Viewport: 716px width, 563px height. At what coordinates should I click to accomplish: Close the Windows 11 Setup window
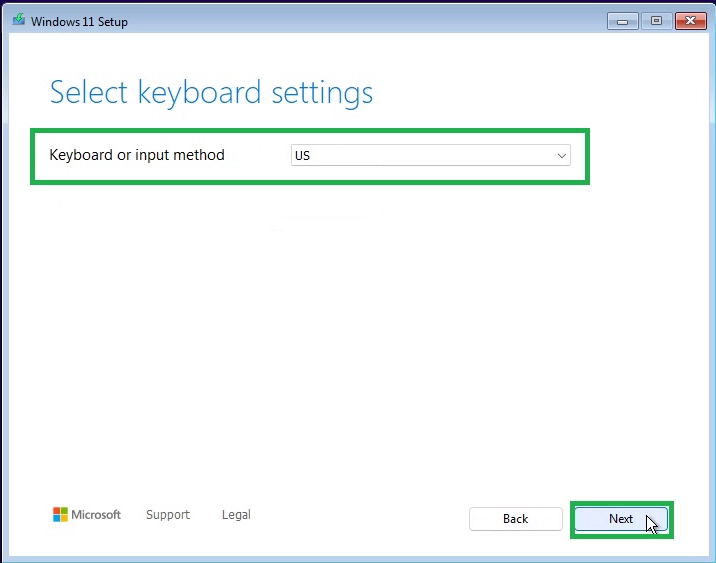tap(690, 21)
